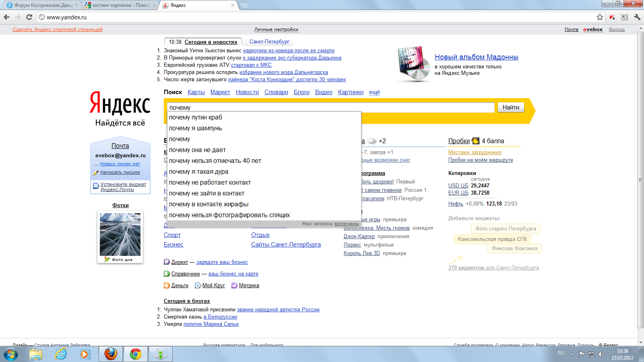Screen dimensions: 644x362
Task: Open the Фото дня thumbnail
Action: [120, 234]
